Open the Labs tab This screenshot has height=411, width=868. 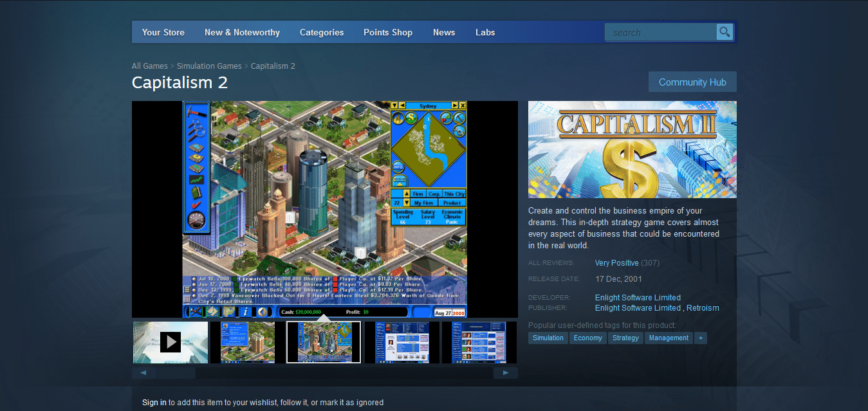click(x=485, y=32)
